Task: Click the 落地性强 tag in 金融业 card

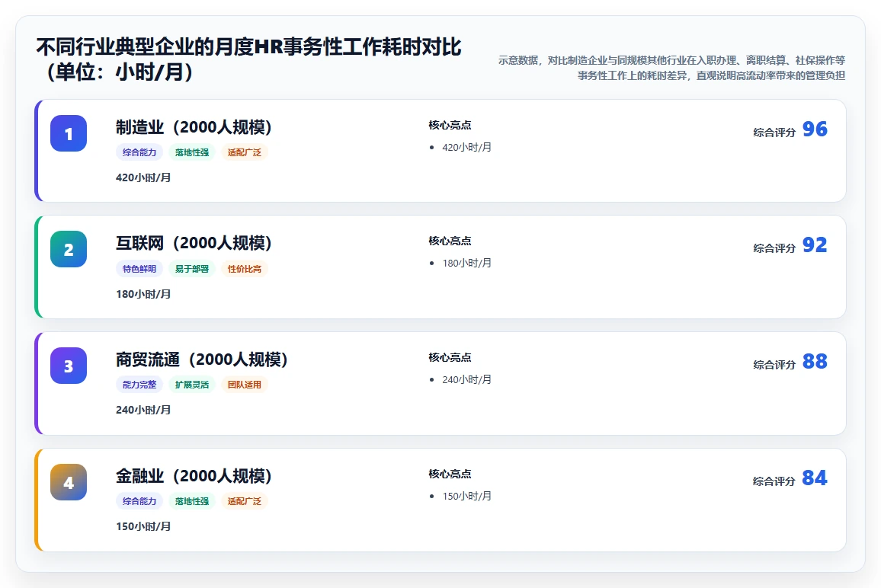Action: [191, 501]
